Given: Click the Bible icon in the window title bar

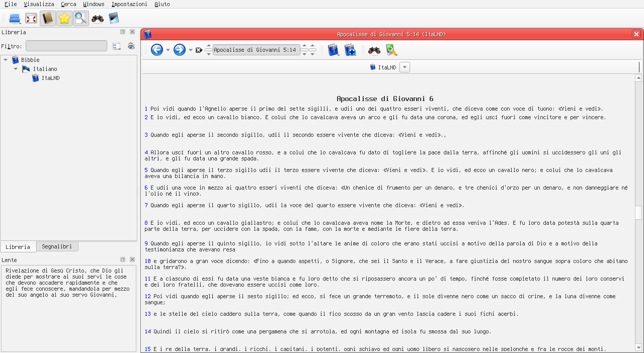Looking at the screenshot, I should (x=147, y=34).
